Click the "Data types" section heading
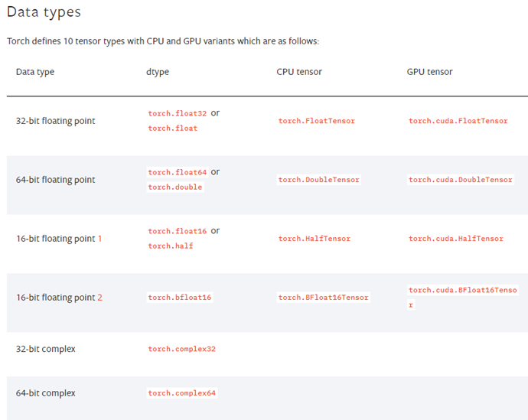The height and width of the screenshot is (420, 528). tap(44, 12)
